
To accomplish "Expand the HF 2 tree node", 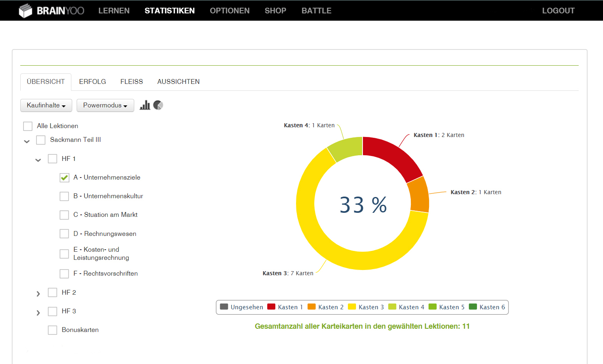I will (x=38, y=293).
